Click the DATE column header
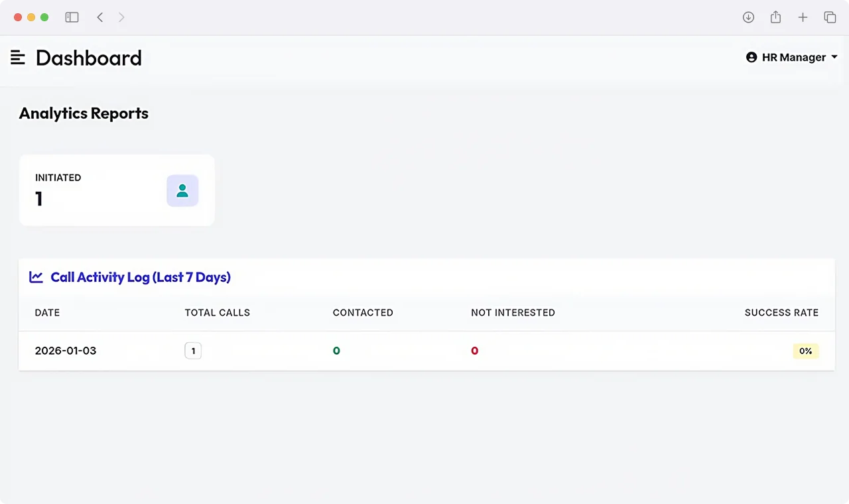This screenshot has width=849, height=504. [47, 312]
